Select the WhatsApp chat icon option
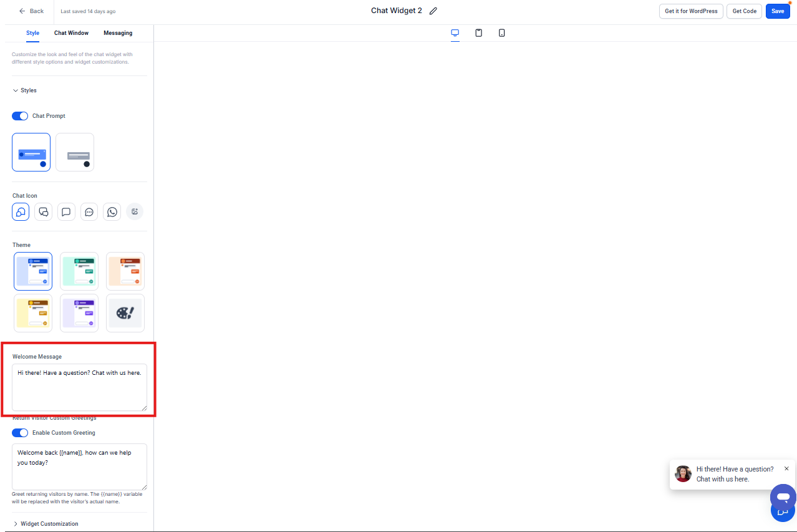This screenshot has height=532, width=797. (112, 212)
